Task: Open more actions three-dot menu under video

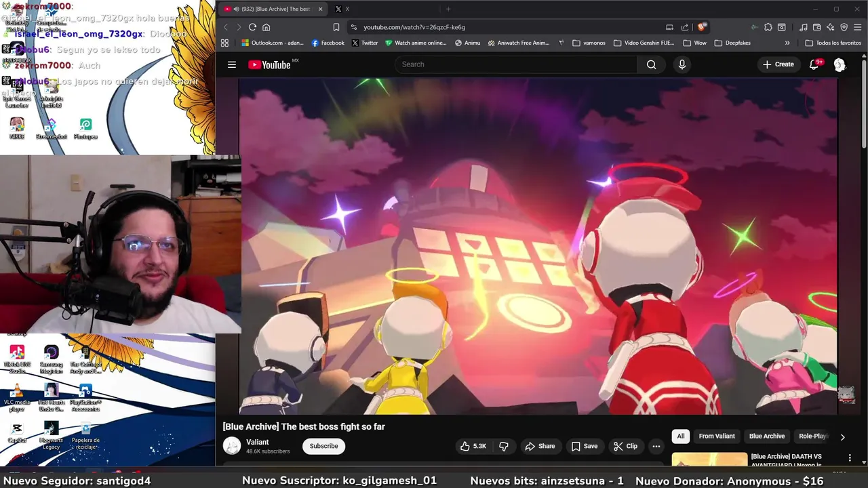Action: [656, 446]
